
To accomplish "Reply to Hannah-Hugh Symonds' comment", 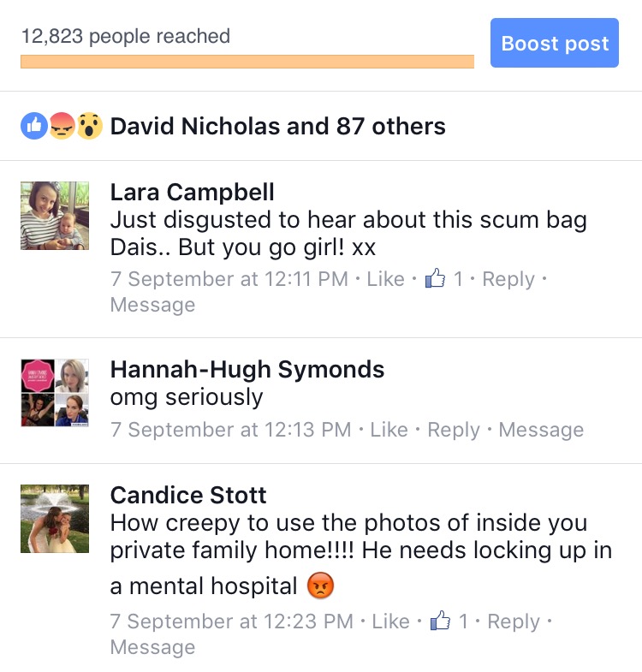I will click(454, 430).
